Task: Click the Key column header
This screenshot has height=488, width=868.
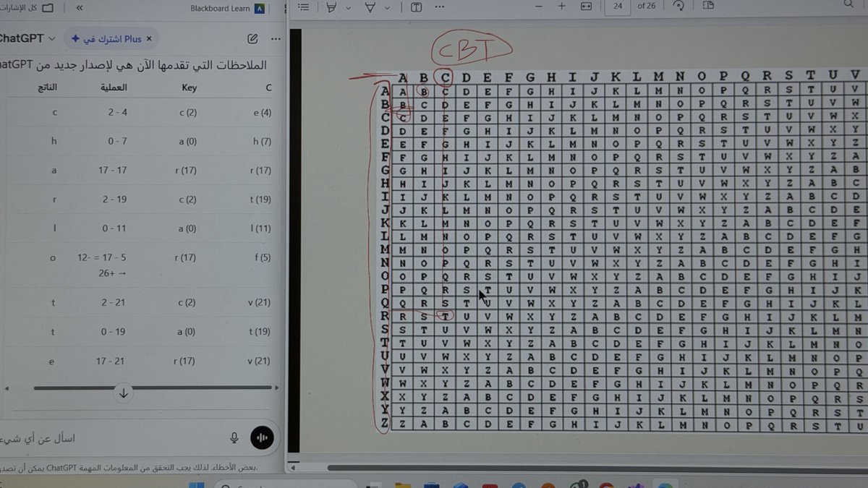Action: (x=189, y=87)
